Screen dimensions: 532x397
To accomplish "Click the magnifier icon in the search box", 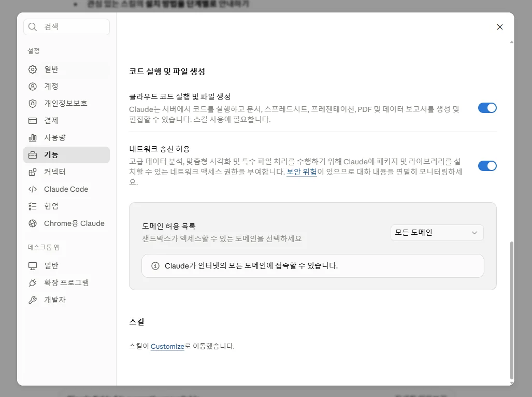I will pos(33,27).
